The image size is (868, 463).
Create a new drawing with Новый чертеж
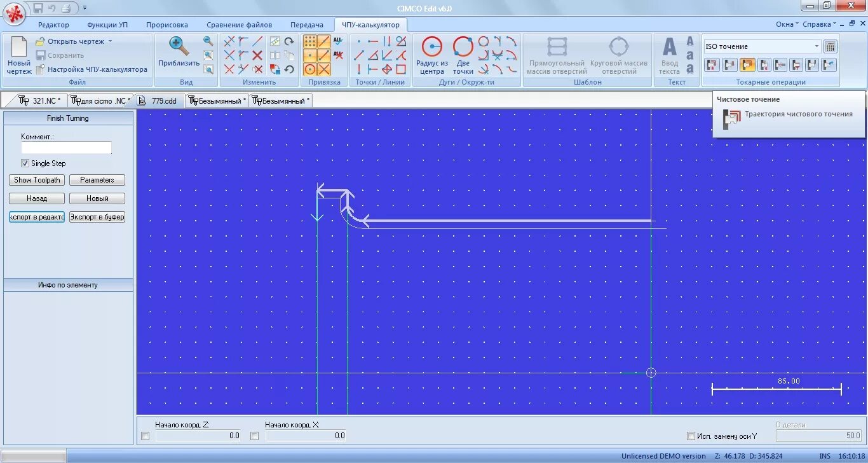click(19, 56)
